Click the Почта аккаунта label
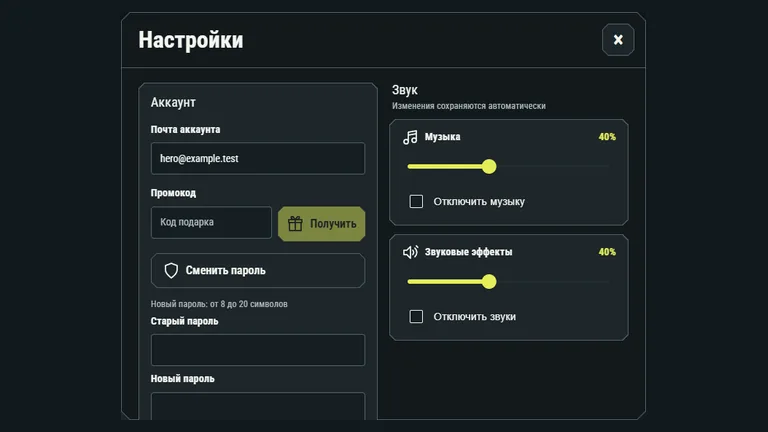768x432 pixels. 185,129
